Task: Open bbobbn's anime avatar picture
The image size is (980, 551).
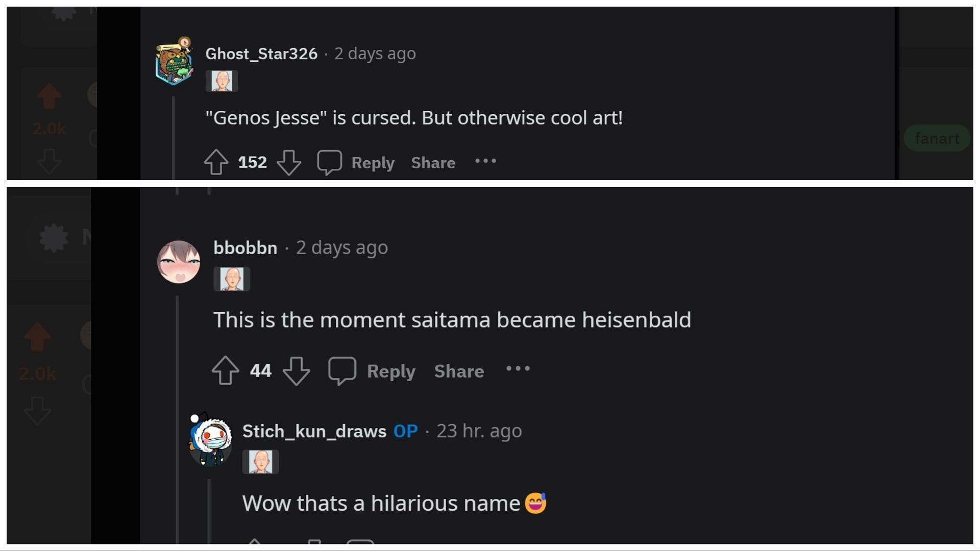Action: click(x=179, y=262)
